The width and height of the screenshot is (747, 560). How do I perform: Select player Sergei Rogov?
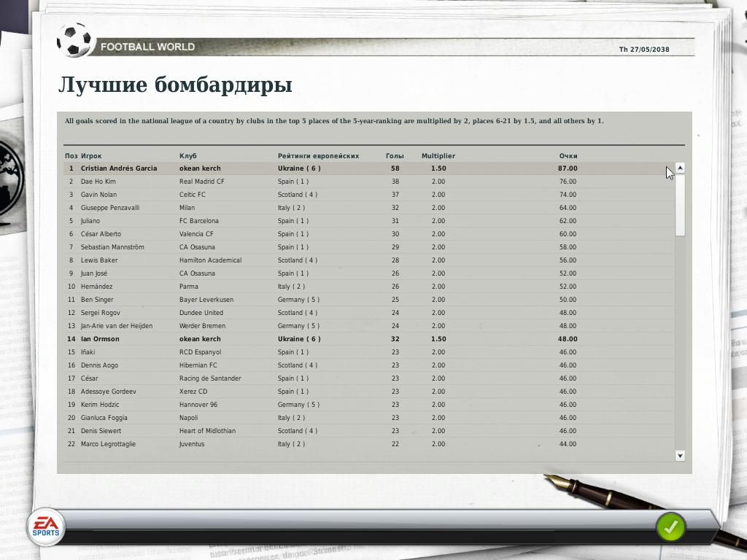[101, 313]
